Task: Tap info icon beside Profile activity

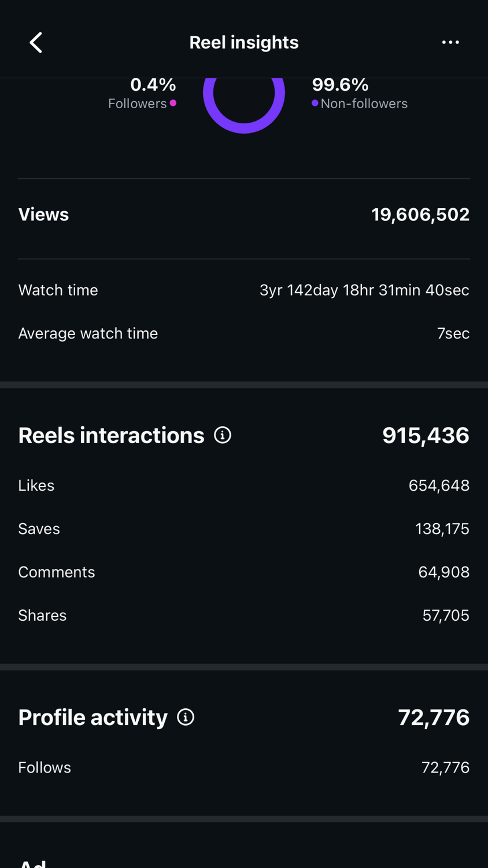Action: coord(186,718)
